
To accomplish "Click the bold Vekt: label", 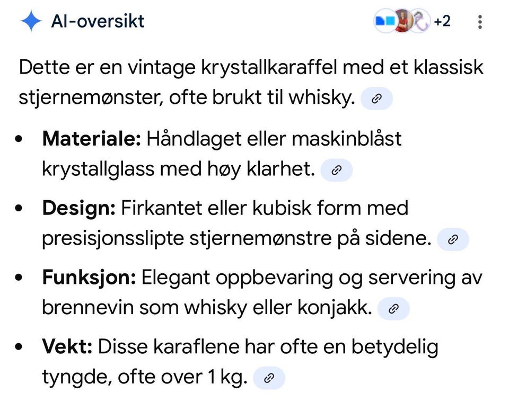I will tap(67, 347).
